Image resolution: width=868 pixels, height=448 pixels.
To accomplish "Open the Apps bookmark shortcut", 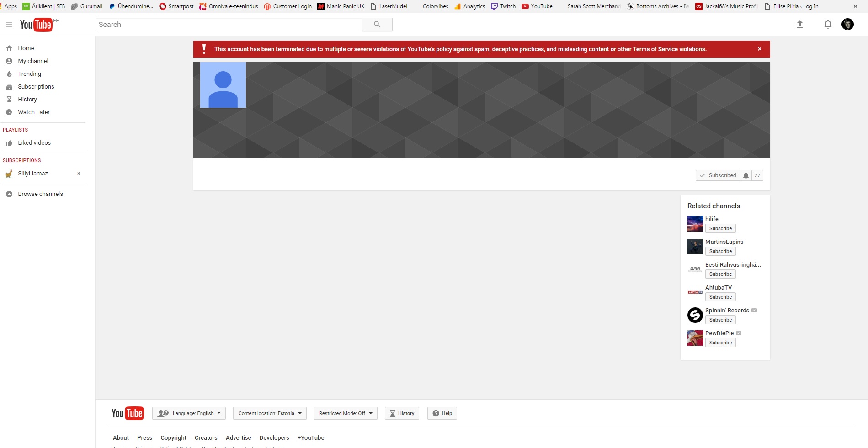I will pos(9,6).
